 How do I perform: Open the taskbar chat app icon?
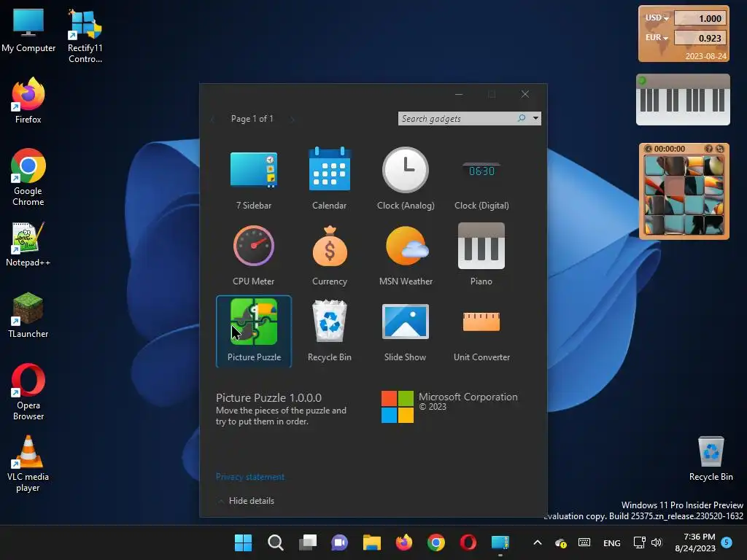coord(339,542)
